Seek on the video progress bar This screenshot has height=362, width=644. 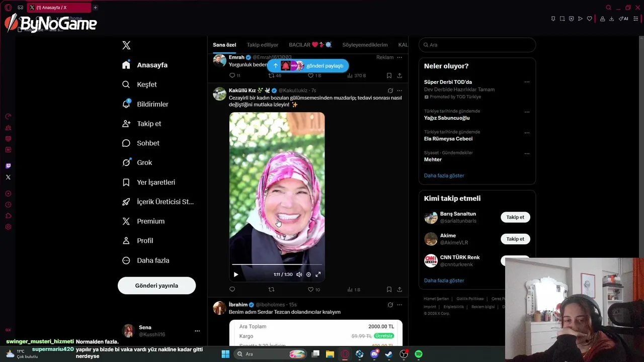pyautogui.click(x=277, y=264)
